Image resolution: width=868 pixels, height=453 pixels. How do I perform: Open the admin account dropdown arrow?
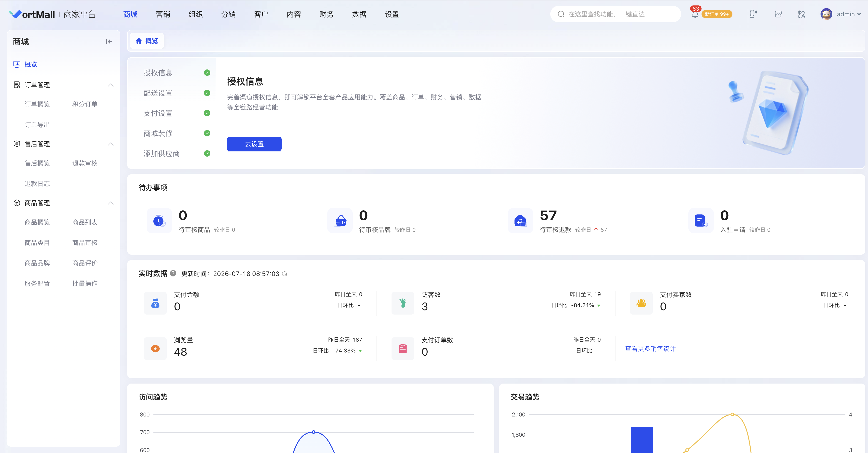point(859,15)
